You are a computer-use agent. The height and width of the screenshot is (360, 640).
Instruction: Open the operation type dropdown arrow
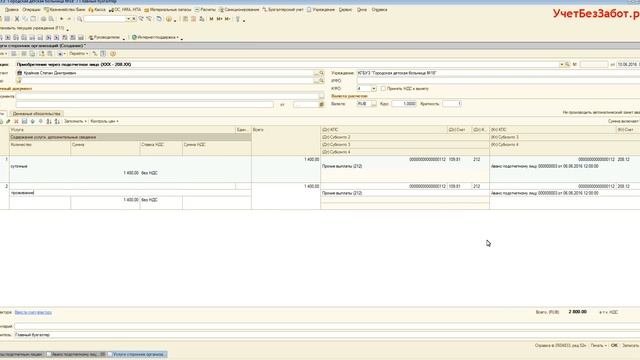click(561, 64)
